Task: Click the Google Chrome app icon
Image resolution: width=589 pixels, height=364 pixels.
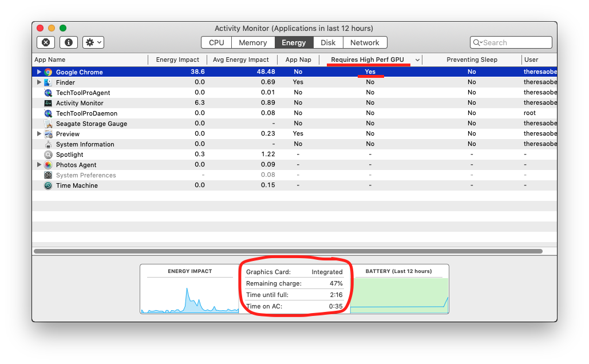Action: [x=48, y=72]
